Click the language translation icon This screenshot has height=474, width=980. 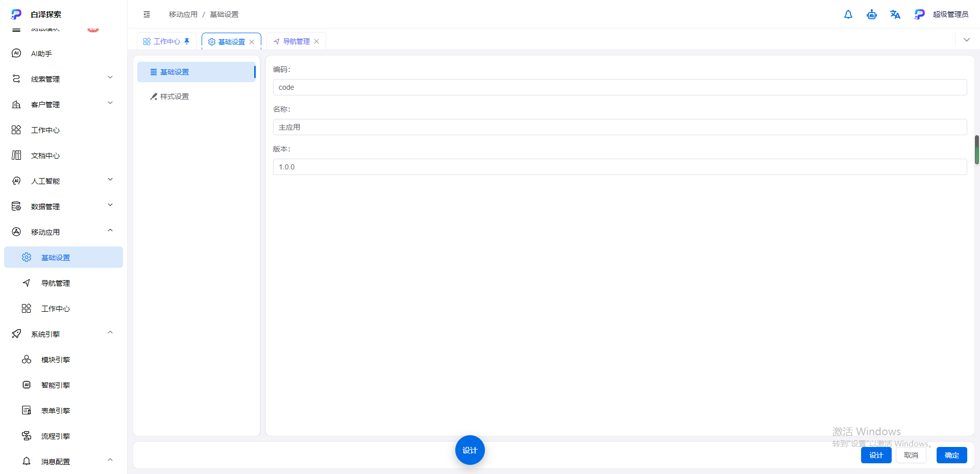pos(895,14)
